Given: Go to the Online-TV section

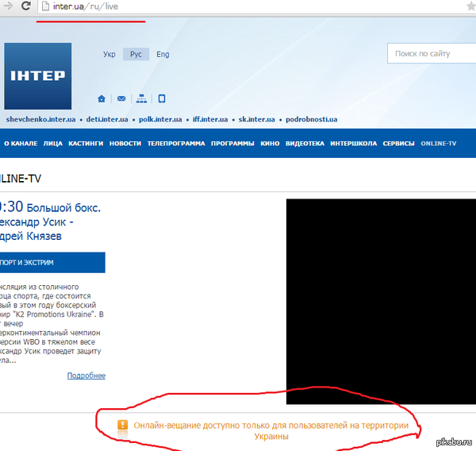Looking at the screenshot, I should tap(439, 144).
